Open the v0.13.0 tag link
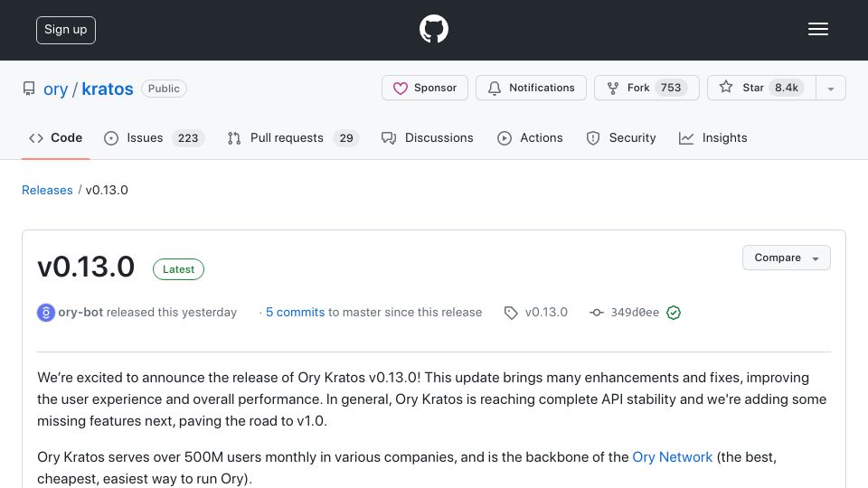The height and width of the screenshot is (488, 868). click(x=546, y=312)
